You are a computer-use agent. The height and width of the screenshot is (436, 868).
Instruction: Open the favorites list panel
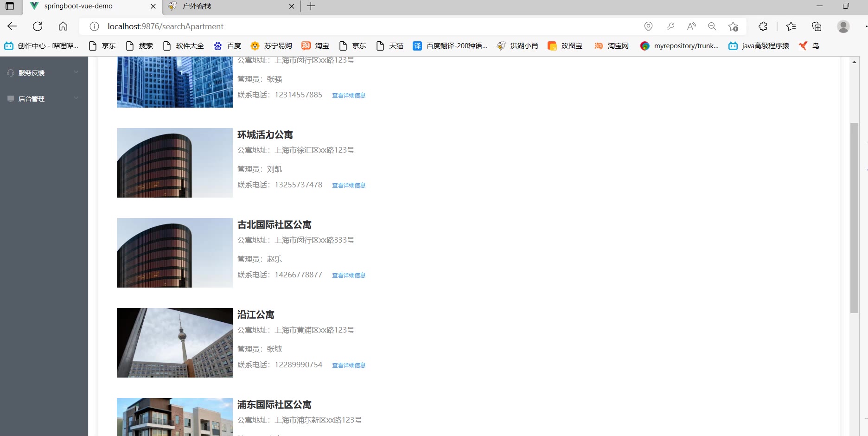click(791, 26)
